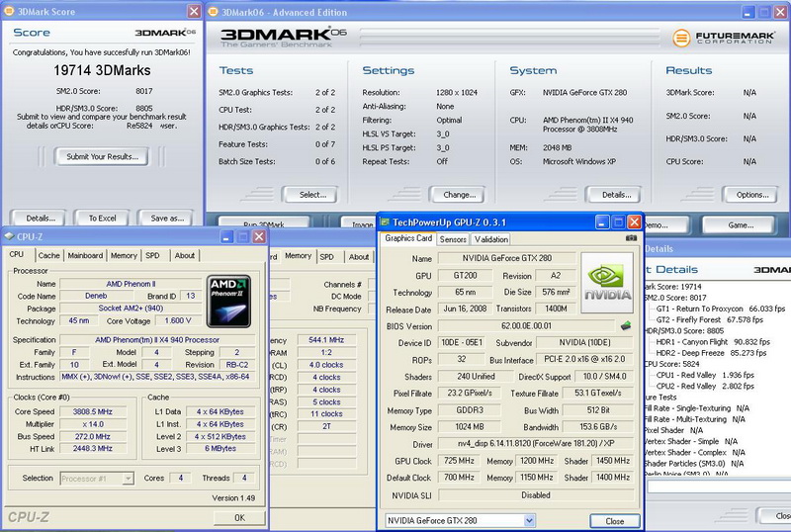Click the CPU2 - Red Valley 2.802 fps row
The height and width of the screenshot is (532, 791).
[705, 386]
